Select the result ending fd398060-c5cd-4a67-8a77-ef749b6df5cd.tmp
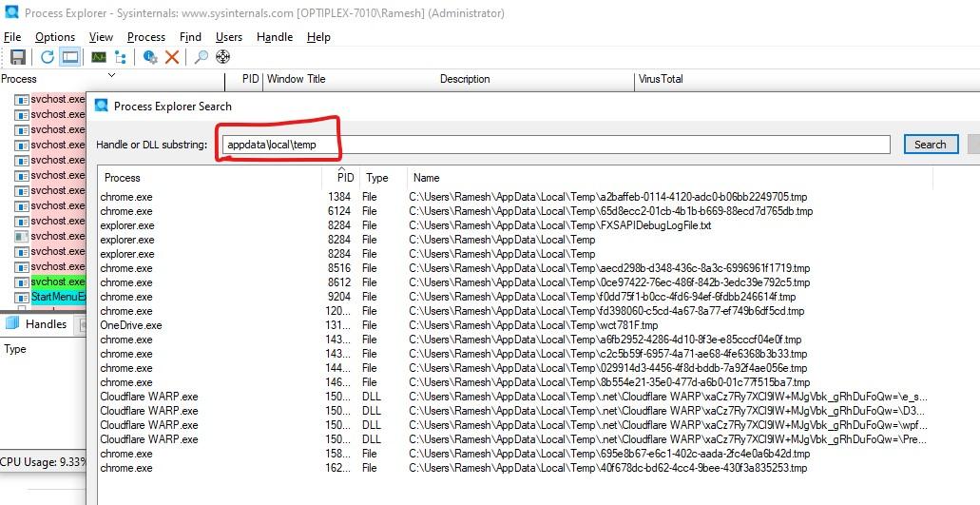The width and height of the screenshot is (980, 505). click(x=515, y=311)
